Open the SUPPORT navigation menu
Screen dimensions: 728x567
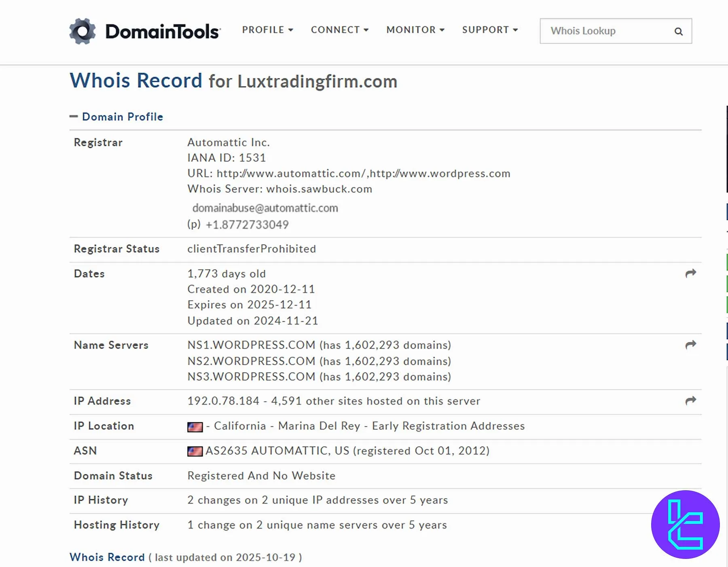489,30
